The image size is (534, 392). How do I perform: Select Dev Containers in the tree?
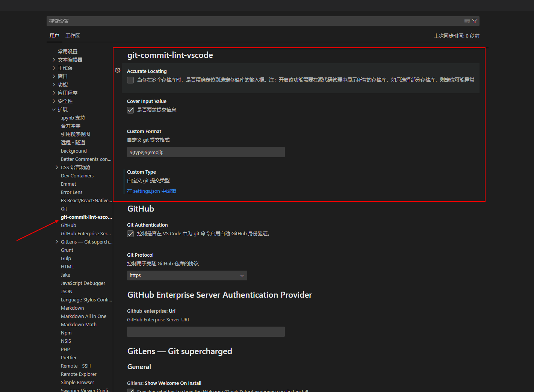[x=77, y=176]
